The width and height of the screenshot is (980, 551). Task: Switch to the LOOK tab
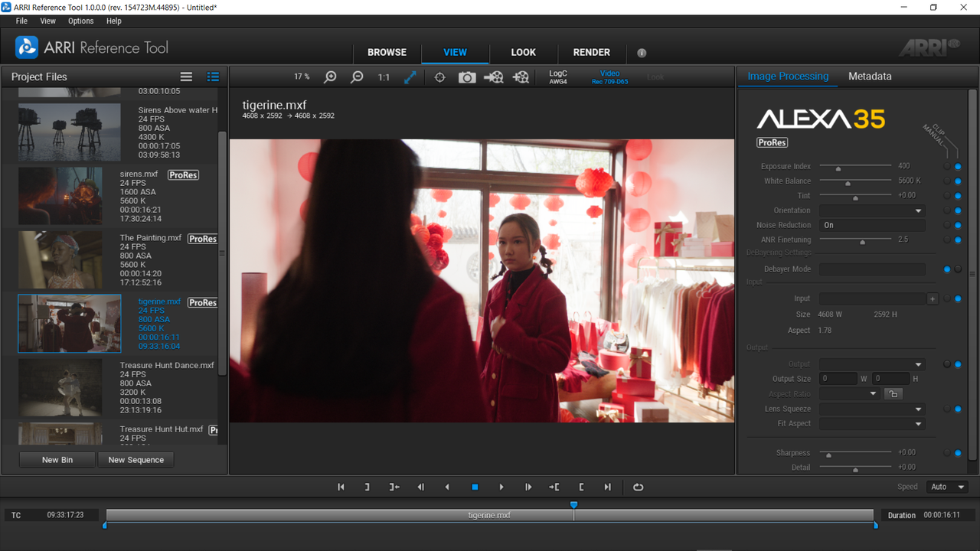point(524,53)
